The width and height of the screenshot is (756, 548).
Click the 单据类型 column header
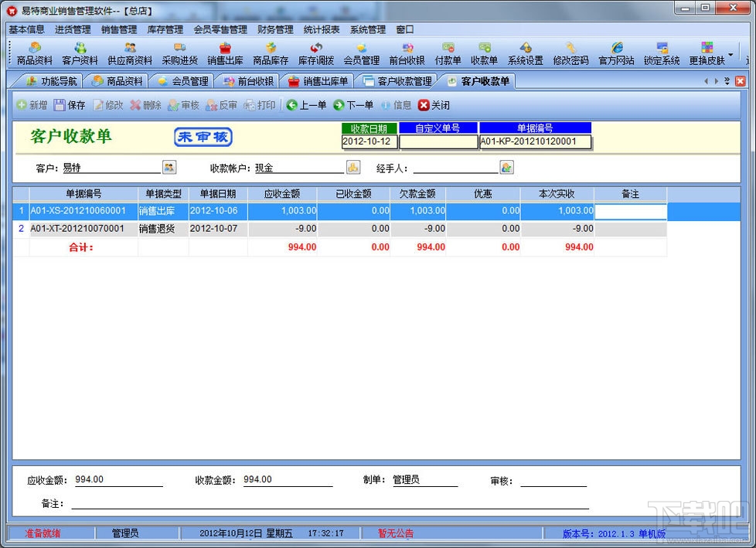point(163,194)
